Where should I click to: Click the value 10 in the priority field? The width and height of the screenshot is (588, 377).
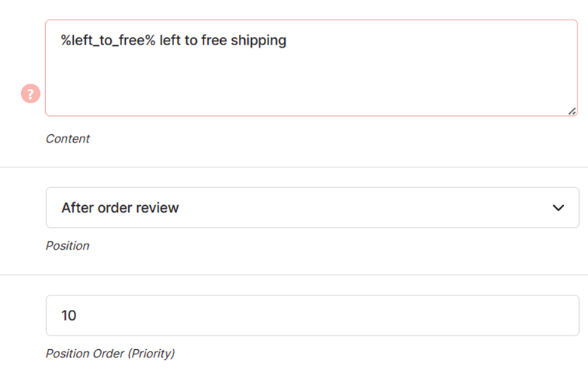69,315
